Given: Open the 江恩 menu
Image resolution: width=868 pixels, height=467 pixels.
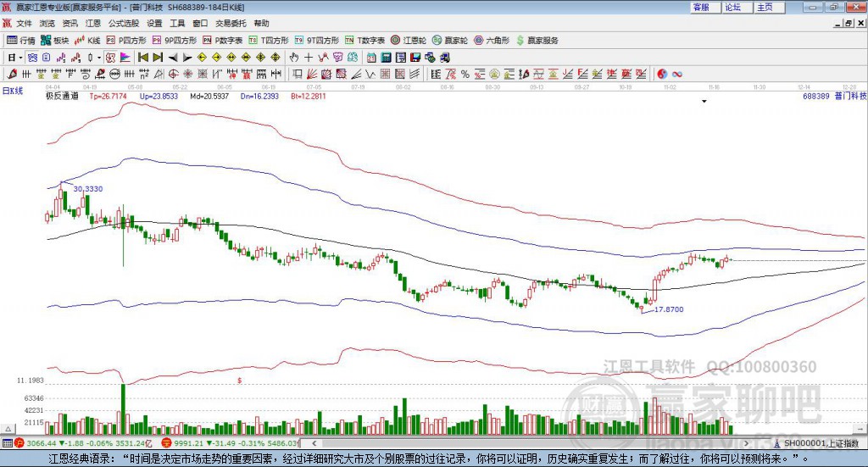Looking at the screenshot, I should point(93,23).
